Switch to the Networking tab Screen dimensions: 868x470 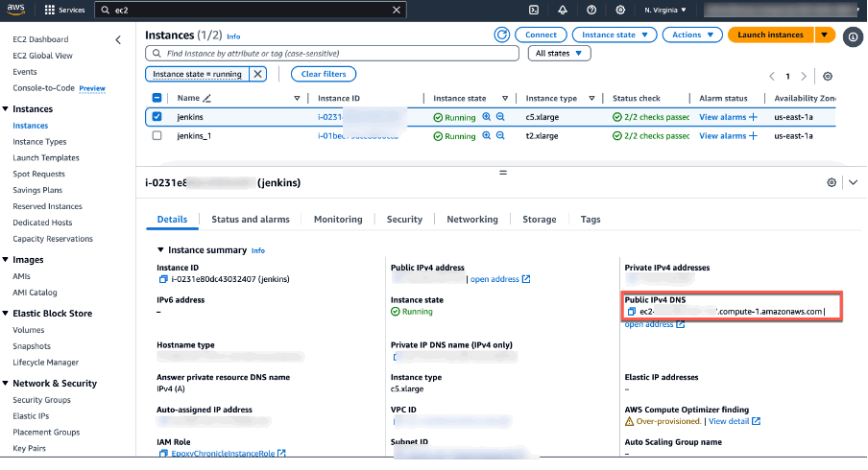[x=472, y=220]
